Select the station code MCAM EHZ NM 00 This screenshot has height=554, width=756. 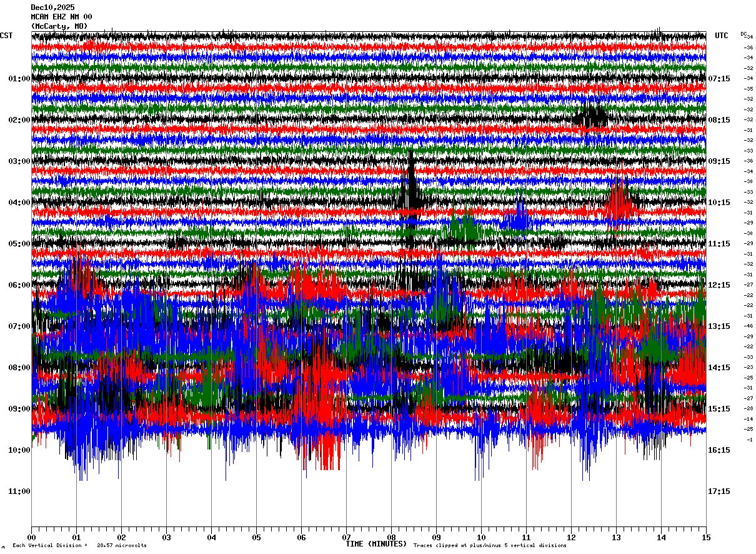click(x=62, y=17)
